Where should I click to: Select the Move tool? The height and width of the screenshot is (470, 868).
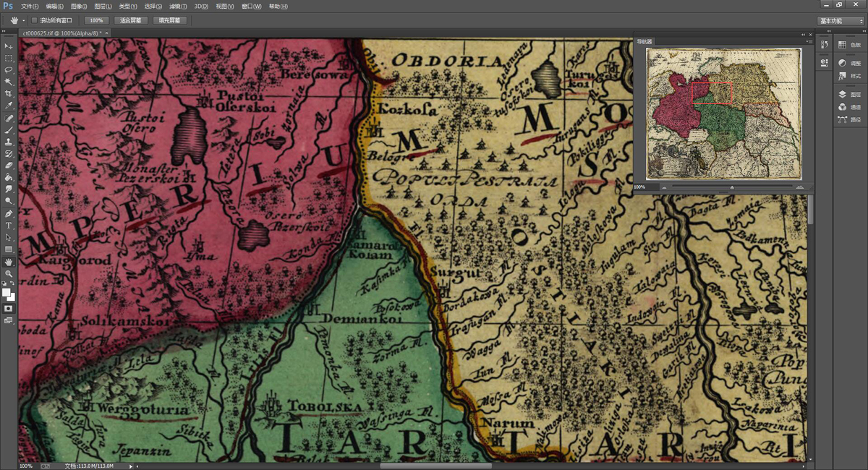9,46
